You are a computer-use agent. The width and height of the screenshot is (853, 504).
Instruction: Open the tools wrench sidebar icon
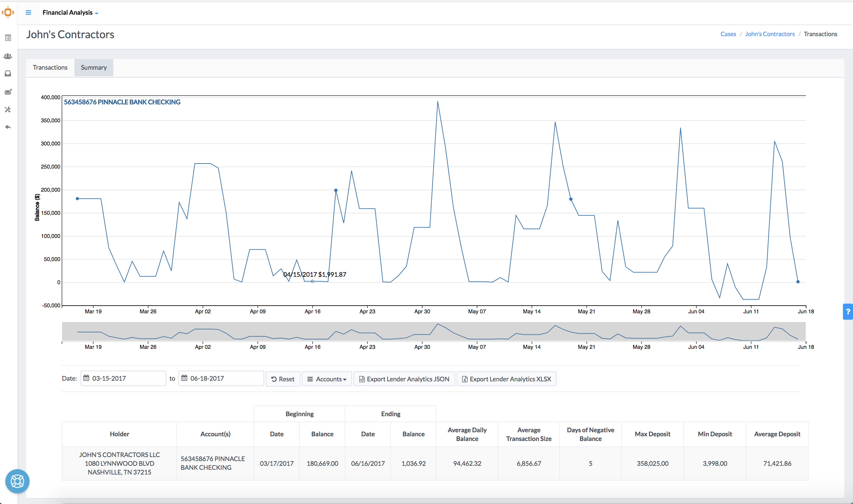(8, 109)
